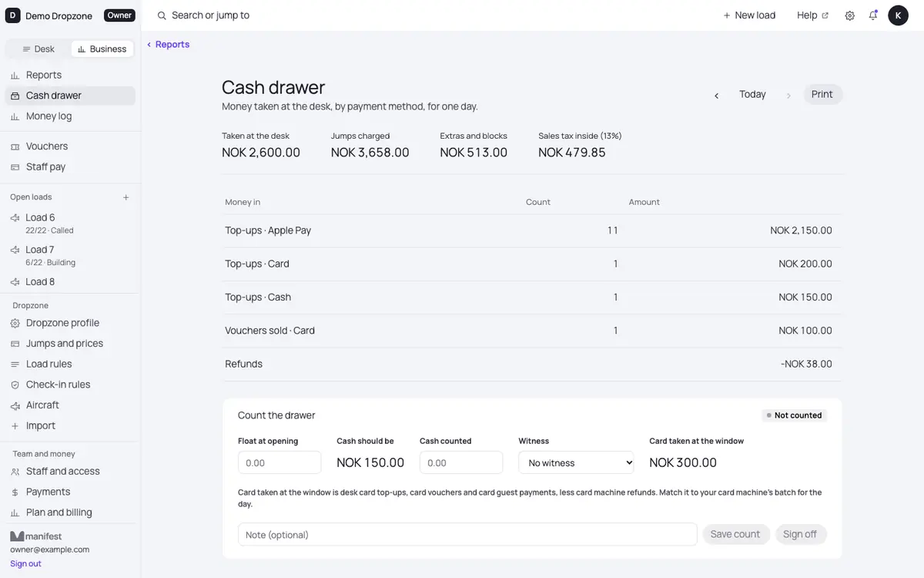924x578 pixels.
Task: Click the Print button
Action: 822,95
